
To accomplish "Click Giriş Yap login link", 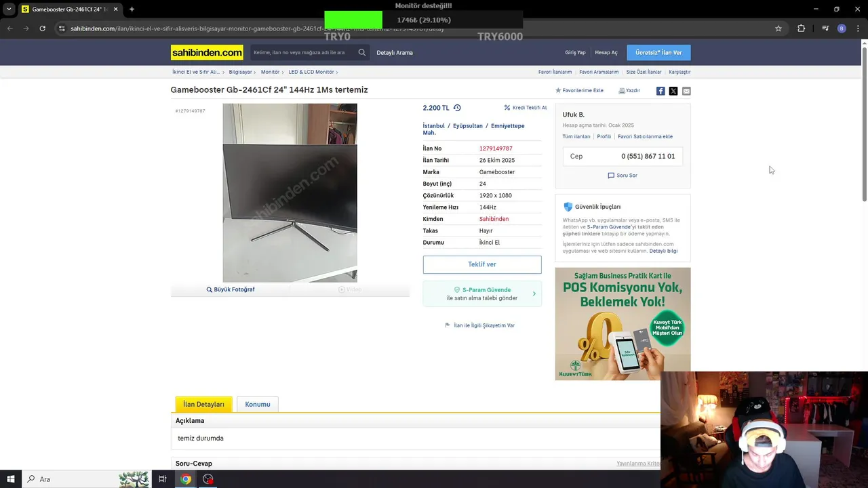I will tap(575, 52).
